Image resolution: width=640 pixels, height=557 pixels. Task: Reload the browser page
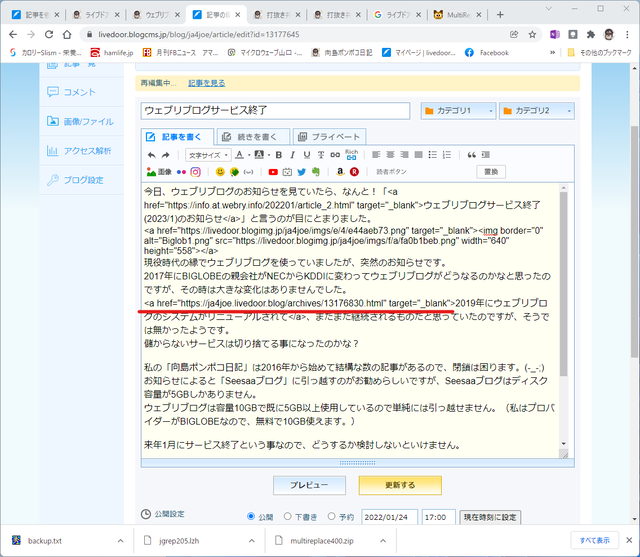point(49,35)
